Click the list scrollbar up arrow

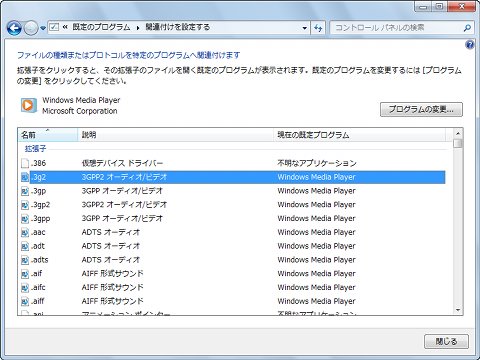(x=458, y=133)
